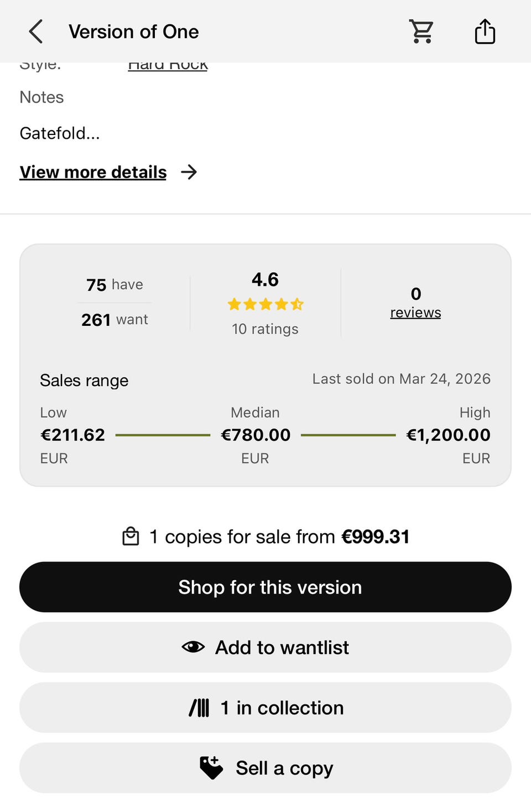Tap Add to wantlist button
Screen dimensions: 531x812
[x=265, y=647]
